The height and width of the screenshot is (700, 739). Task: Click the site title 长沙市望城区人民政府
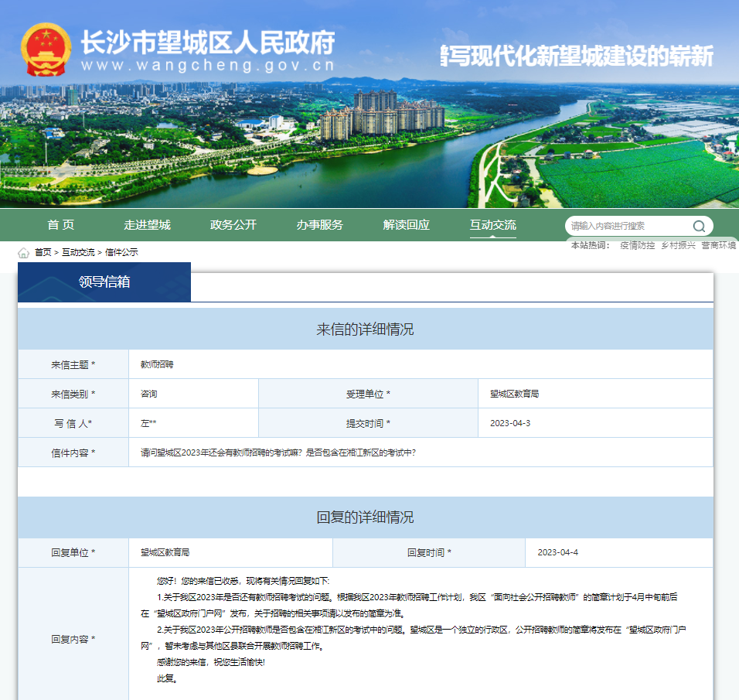[x=208, y=43]
